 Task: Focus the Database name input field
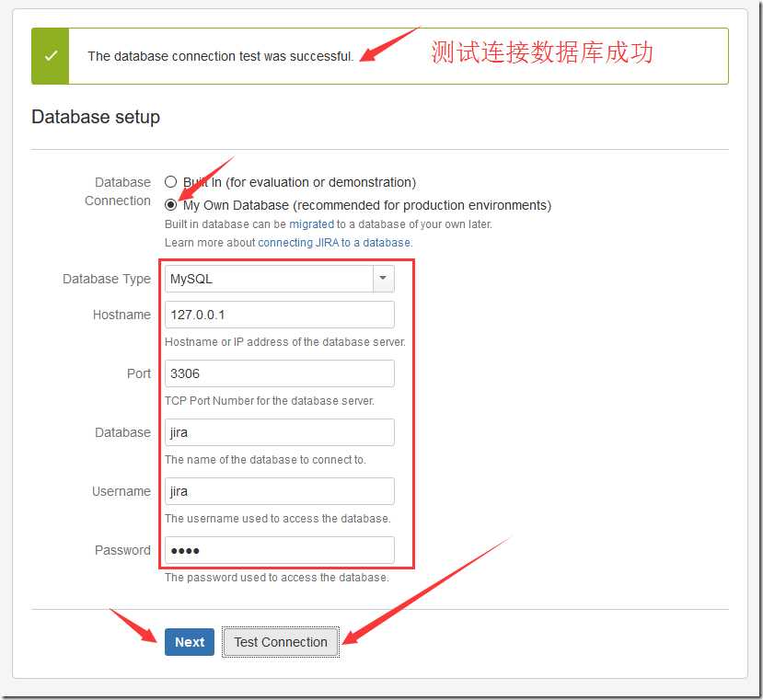click(279, 432)
